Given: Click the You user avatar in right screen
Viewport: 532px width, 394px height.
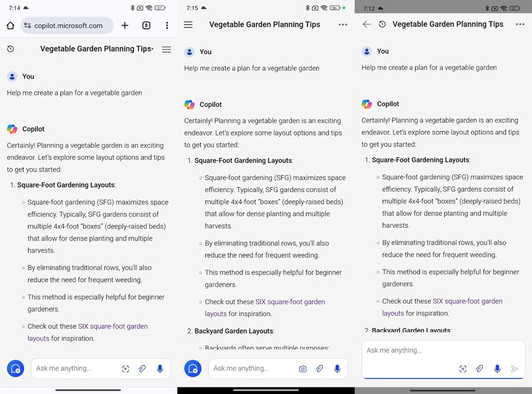Looking at the screenshot, I should [x=367, y=51].
